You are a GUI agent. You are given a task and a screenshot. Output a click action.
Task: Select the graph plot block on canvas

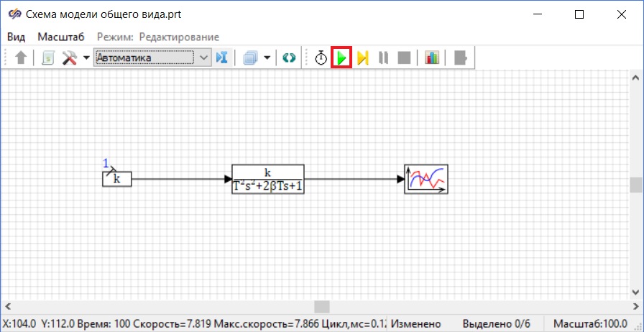(425, 179)
